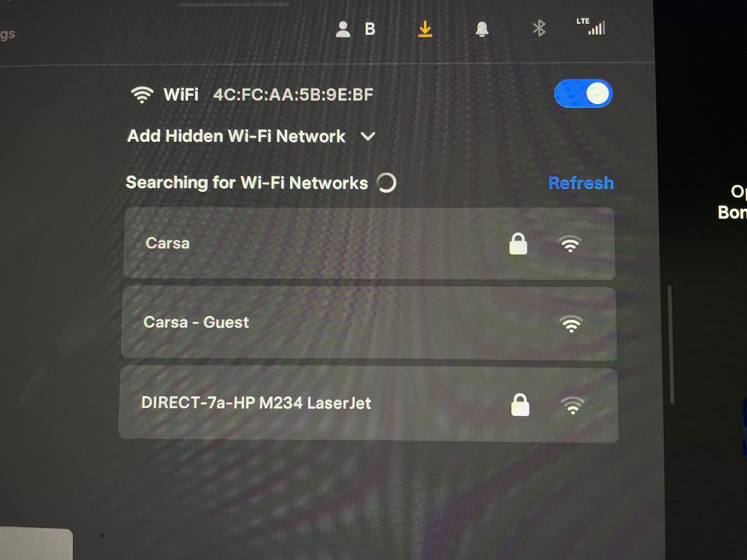This screenshot has width=747, height=560.
Task: Expand Add Hidden Wi-Fi Network chevron
Action: 368,136
